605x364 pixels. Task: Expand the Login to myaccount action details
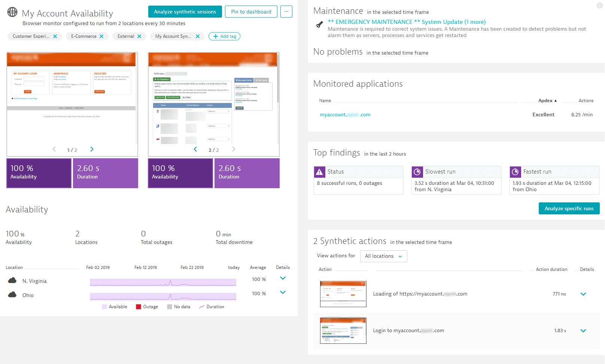click(x=583, y=331)
